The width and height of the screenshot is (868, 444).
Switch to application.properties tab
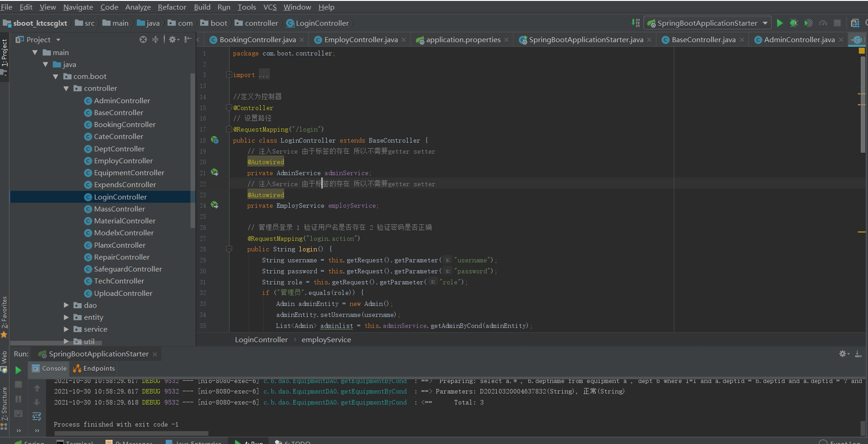[x=463, y=40]
